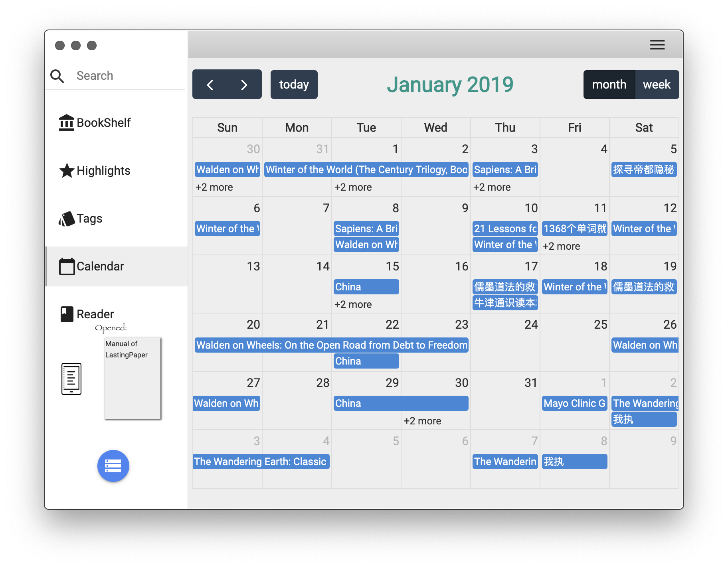Select the Reader menu label

(95, 314)
